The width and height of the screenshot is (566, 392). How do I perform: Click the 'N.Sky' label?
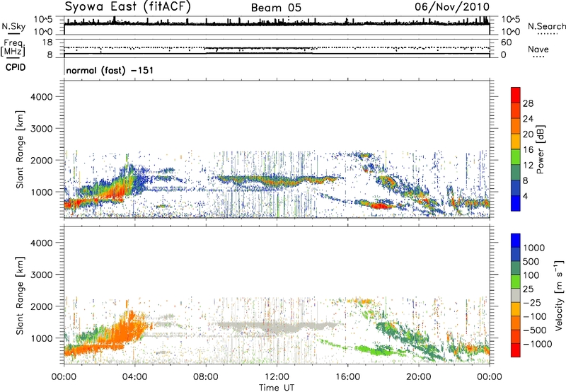(x=13, y=26)
